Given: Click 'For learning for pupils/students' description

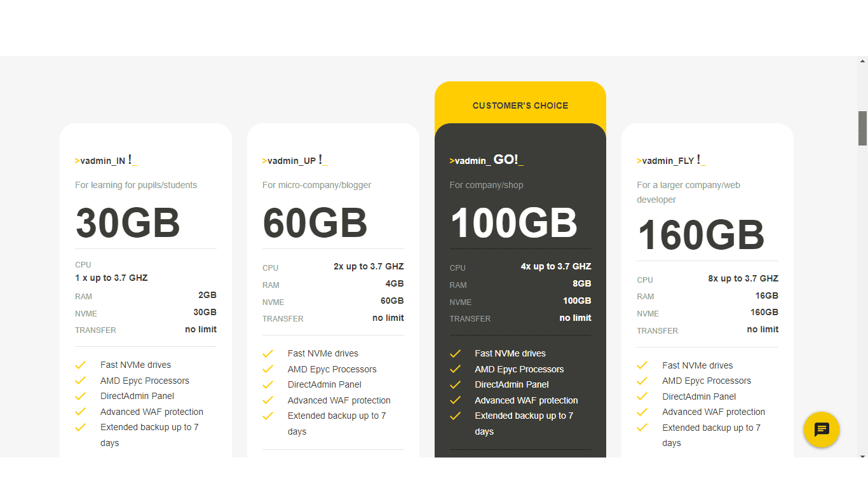Looking at the screenshot, I should click(x=136, y=185).
